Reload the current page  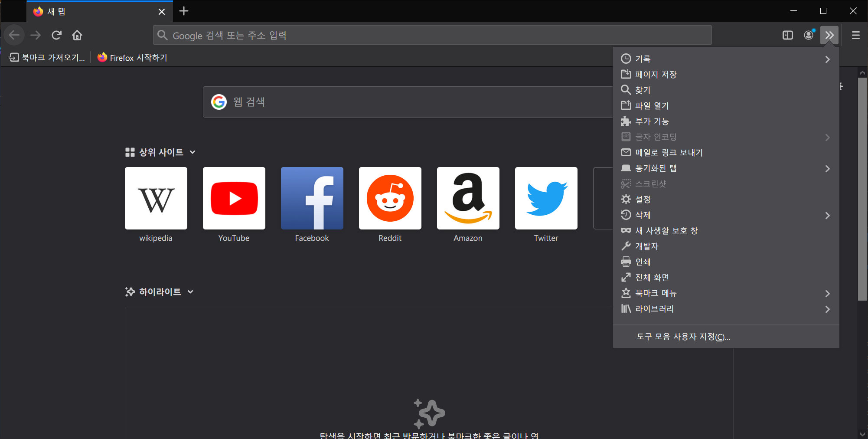click(x=56, y=35)
